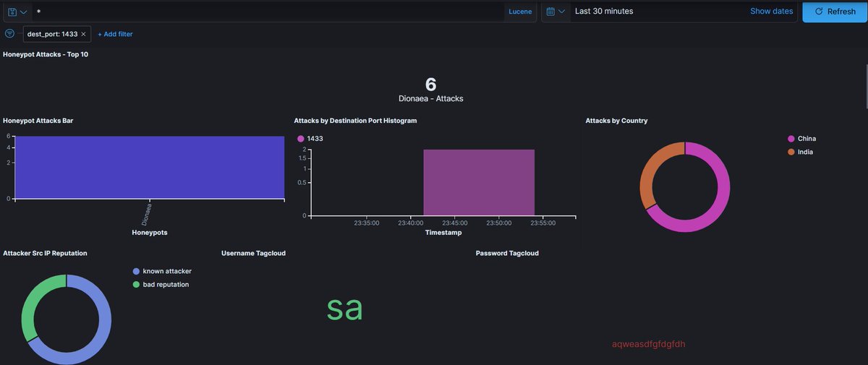Screen dimensions: 868x365
Task: Remove the dest_port 1433 filter
Action: [83, 34]
